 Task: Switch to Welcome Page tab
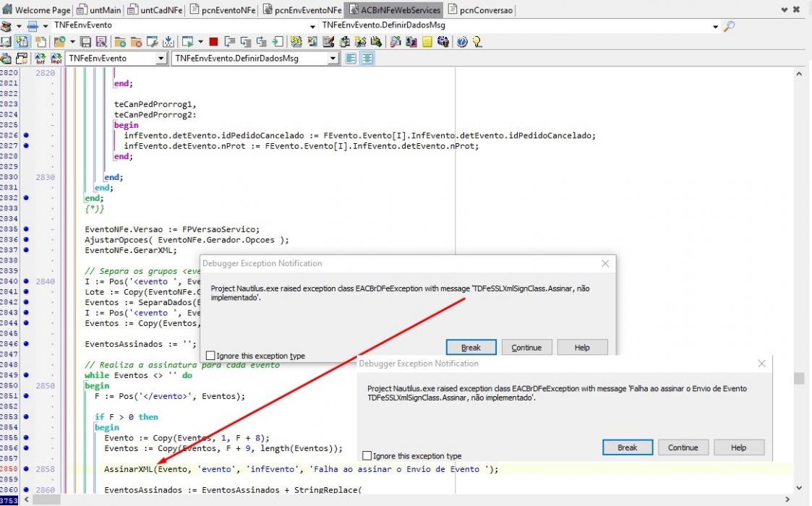coord(37,10)
